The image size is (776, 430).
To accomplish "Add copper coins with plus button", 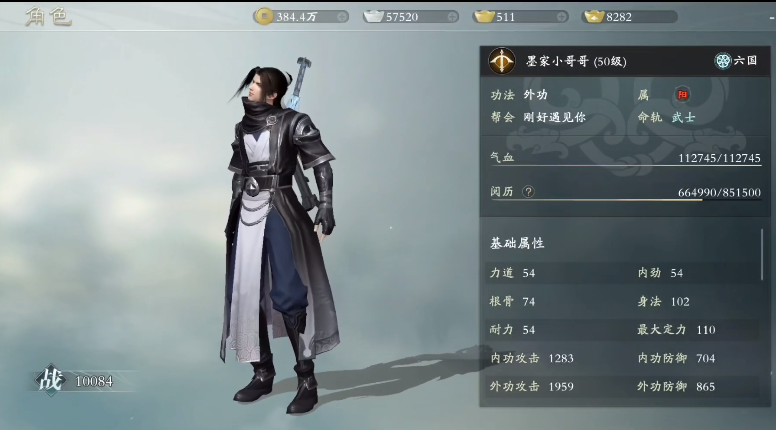I will click(x=342, y=17).
